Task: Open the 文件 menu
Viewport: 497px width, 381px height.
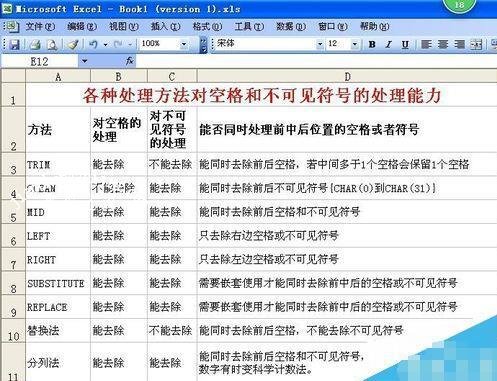Action: coord(40,26)
